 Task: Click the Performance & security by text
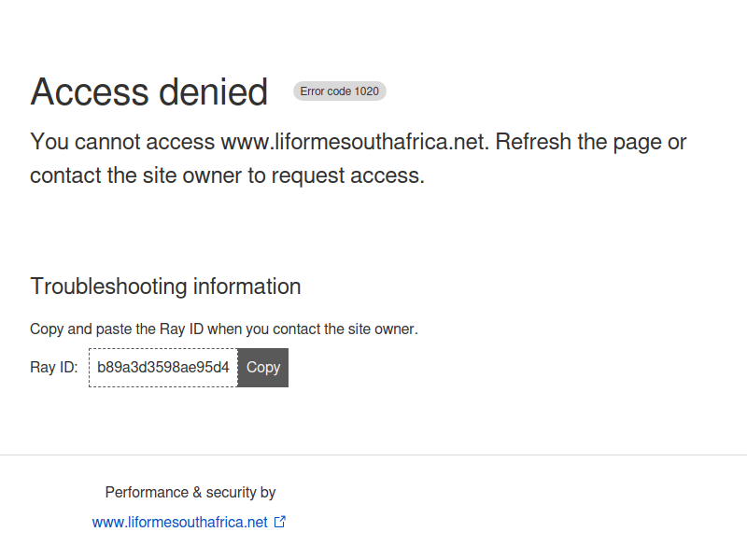click(190, 493)
